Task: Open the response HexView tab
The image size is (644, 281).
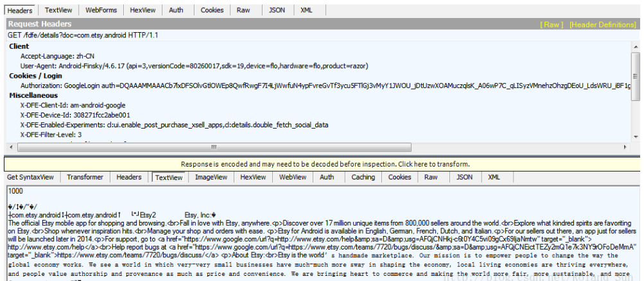Action: pyautogui.click(x=253, y=177)
